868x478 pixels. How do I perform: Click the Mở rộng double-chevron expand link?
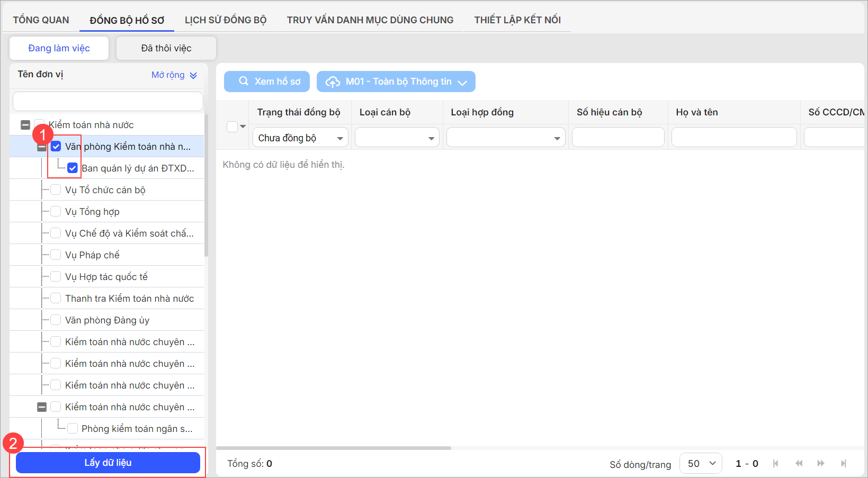tap(174, 75)
